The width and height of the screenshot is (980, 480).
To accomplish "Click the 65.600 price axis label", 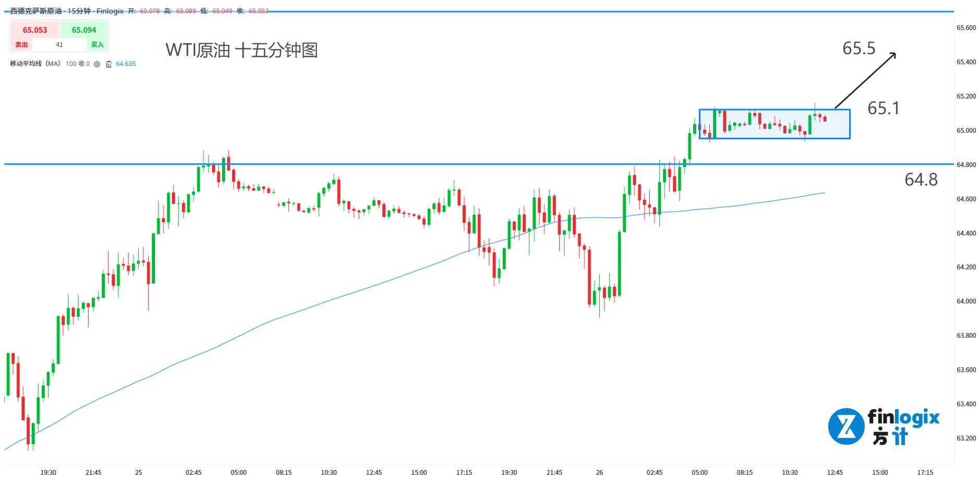I will (966, 28).
